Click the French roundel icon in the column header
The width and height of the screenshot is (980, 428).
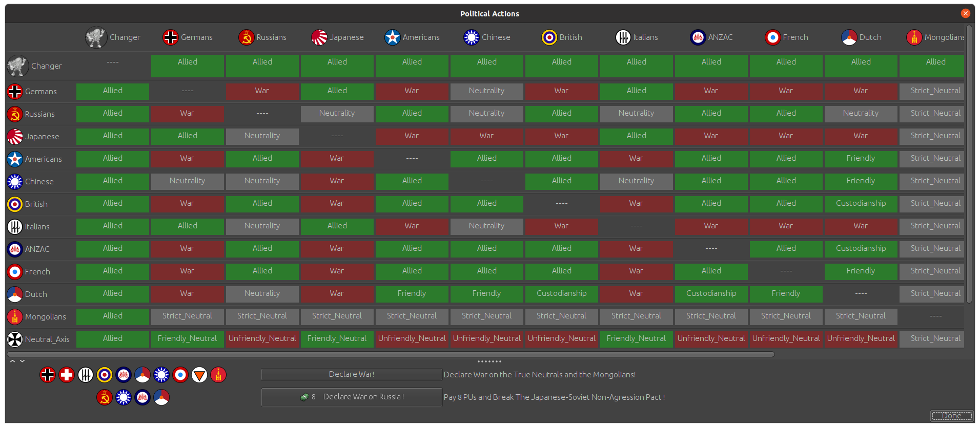[773, 37]
